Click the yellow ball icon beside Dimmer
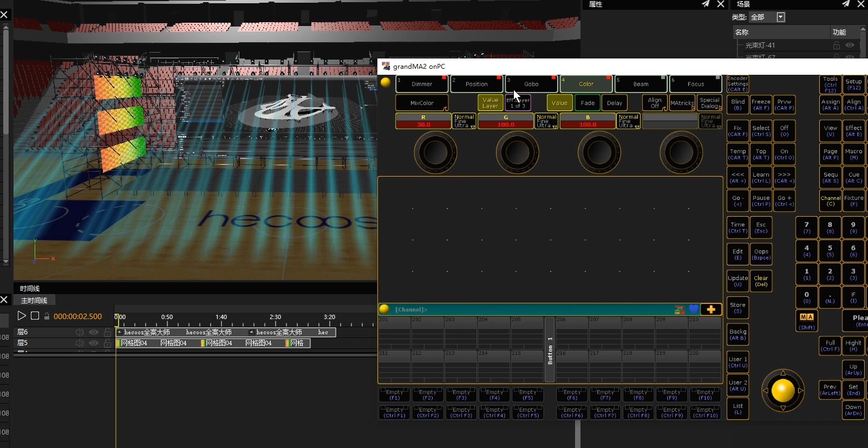The height and width of the screenshot is (448, 868). pos(386,82)
